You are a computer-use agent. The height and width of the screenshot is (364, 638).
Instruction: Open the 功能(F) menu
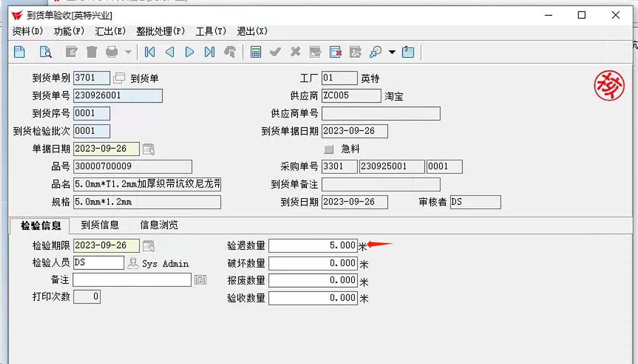69,31
